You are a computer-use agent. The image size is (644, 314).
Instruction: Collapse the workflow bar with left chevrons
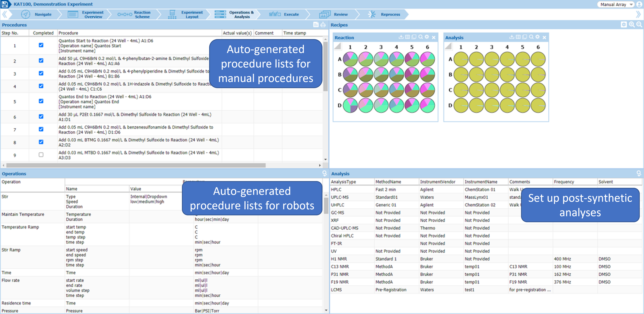click(x=4, y=14)
